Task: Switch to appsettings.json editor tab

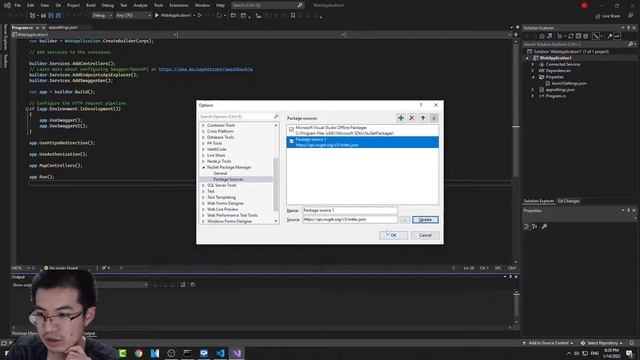Action: point(63,27)
